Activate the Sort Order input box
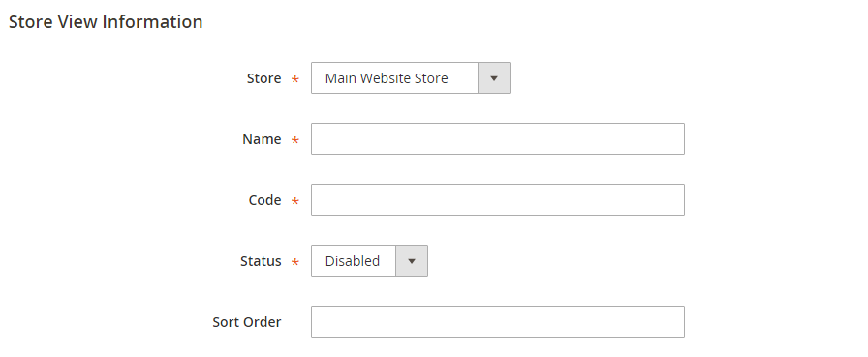 [x=498, y=321]
